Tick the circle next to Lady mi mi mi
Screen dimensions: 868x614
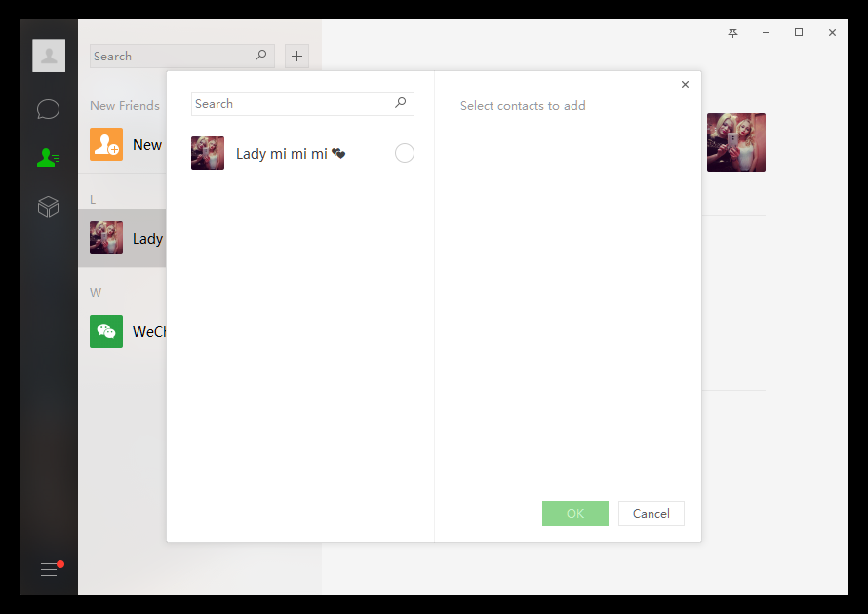[x=404, y=153]
